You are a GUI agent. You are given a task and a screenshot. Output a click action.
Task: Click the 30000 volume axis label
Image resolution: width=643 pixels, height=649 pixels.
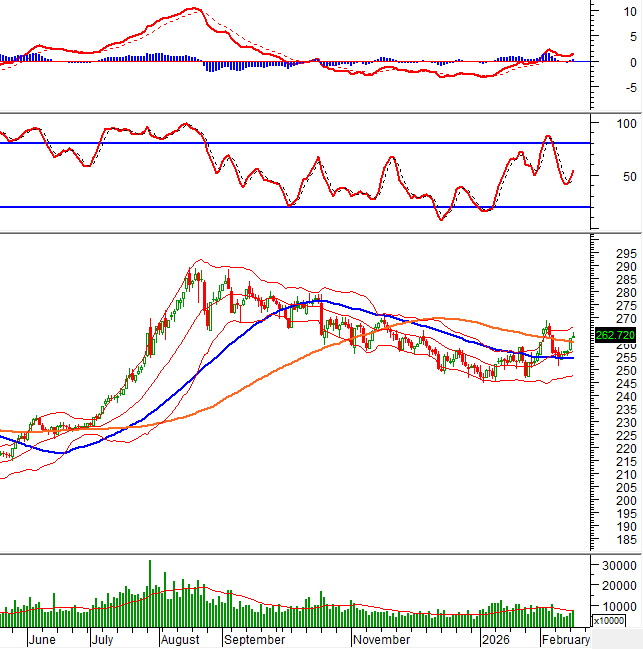tap(616, 565)
